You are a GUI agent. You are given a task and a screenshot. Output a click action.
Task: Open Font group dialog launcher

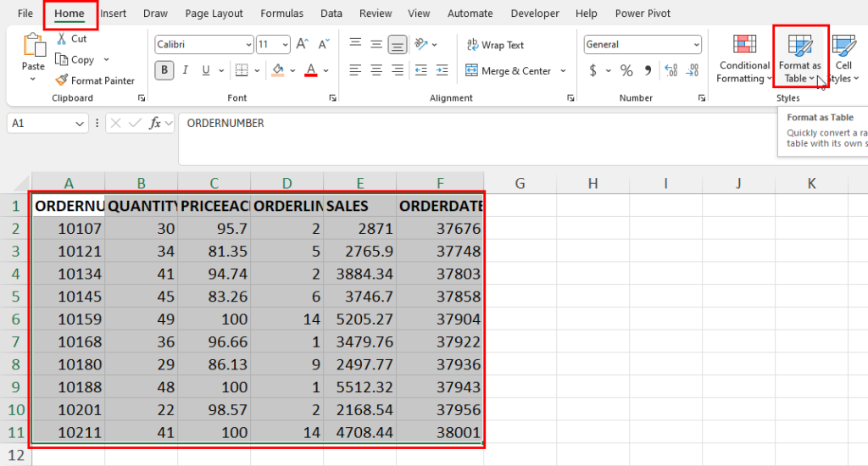[332, 98]
